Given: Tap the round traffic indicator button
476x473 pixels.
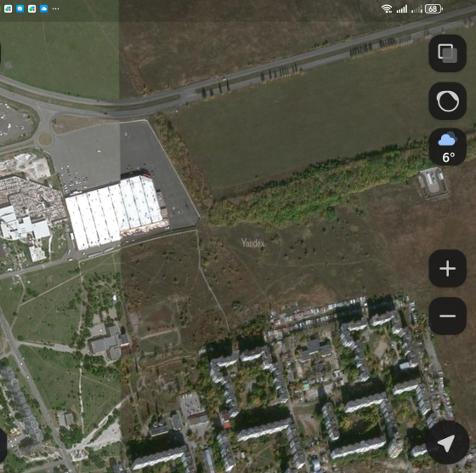Looking at the screenshot, I should (x=447, y=101).
